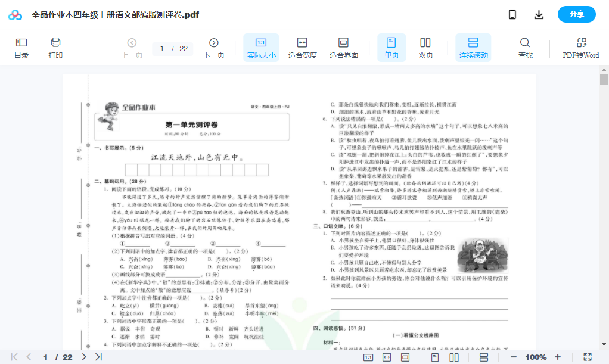This screenshot has height=364, width=609.
Task: Click bottom bar fit width icon
Action: click(x=387, y=357)
